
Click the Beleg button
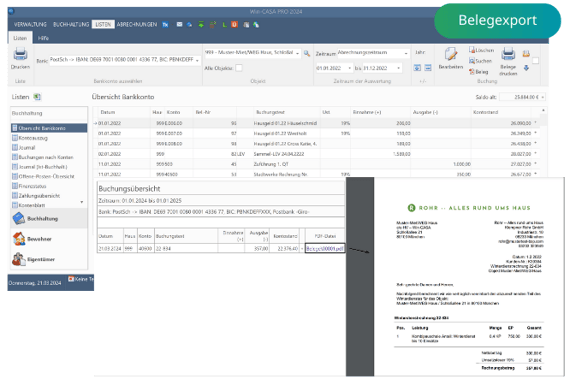(x=479, y=72)
